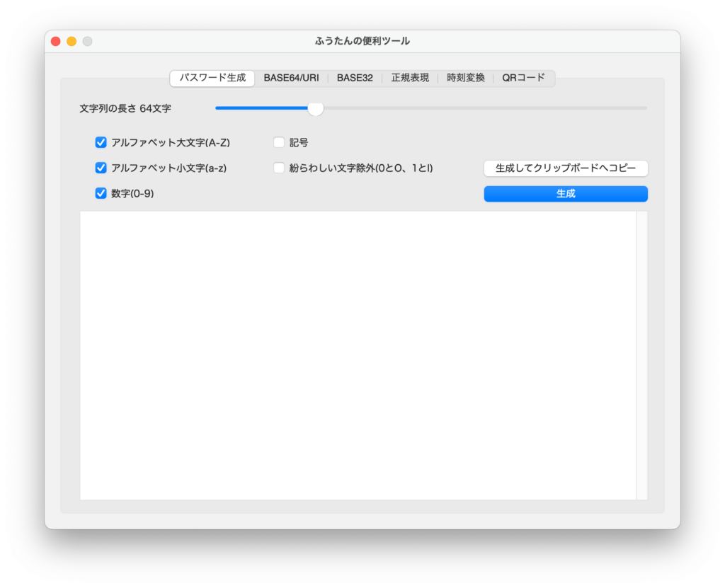The image size is (725, 588).
Task: Click inside the password output area
Action: coord(354,354)
